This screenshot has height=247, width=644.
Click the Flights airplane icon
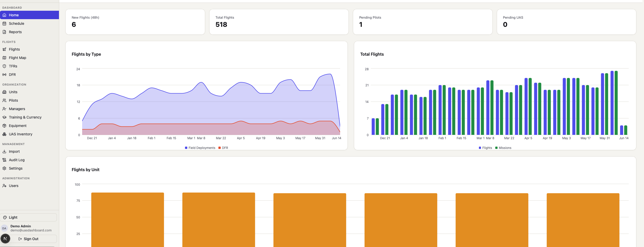[x=4, y=49]
